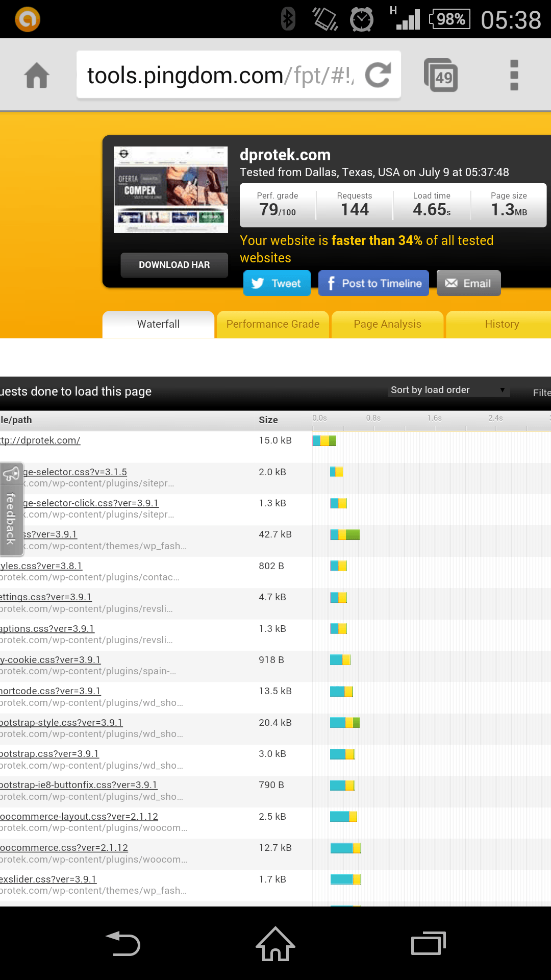Open bootstrap-ie8-buttonfix.css request link
Image resolution: width=551 pixels, height=980 pixels.
coord(79,785)
